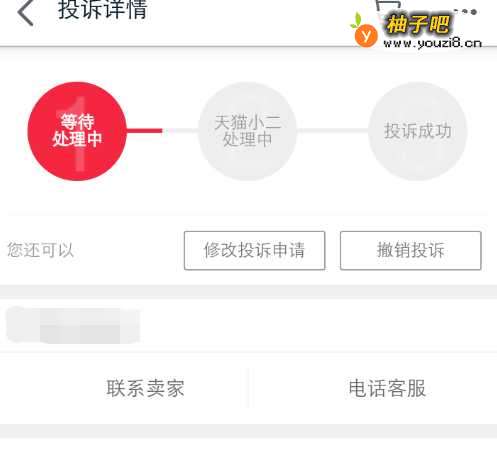Image resolution: width=497 pixels, height=453 pixels.
Task: Click the 投诉详情 page title
Action: [103, 9]
